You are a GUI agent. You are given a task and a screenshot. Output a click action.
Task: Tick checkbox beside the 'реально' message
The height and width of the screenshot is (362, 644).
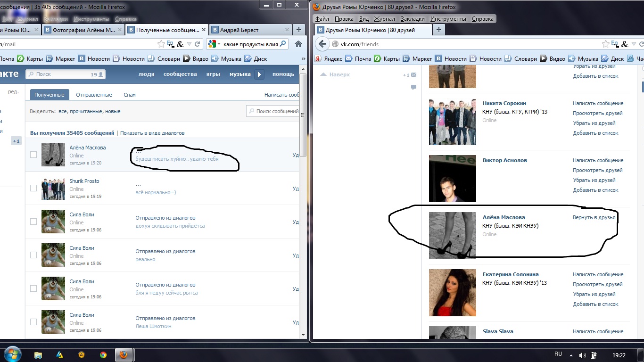(33, 255)
